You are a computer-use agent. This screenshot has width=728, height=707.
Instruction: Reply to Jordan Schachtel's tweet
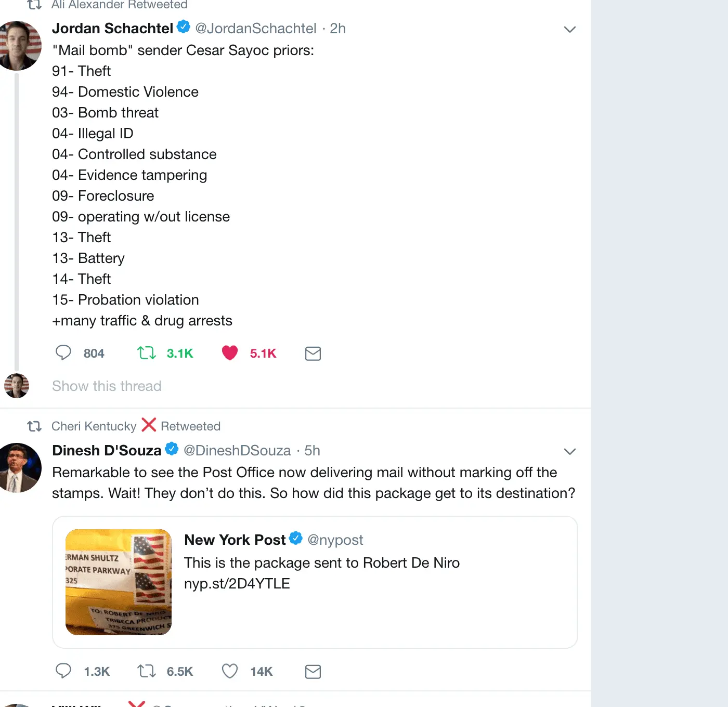point(63,353)
